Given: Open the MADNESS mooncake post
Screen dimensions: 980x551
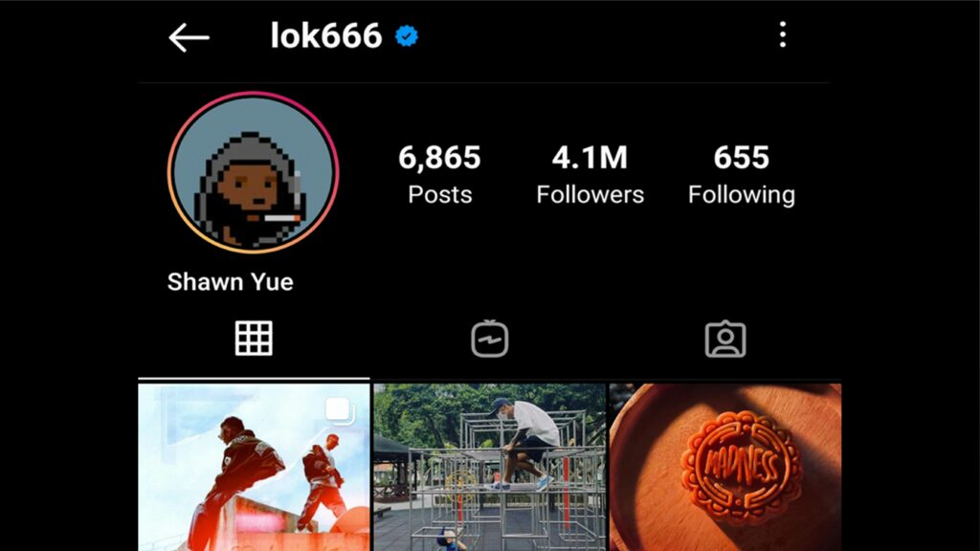Looking at the screenshot, I should pyautogui.click(x=725, y=467).
